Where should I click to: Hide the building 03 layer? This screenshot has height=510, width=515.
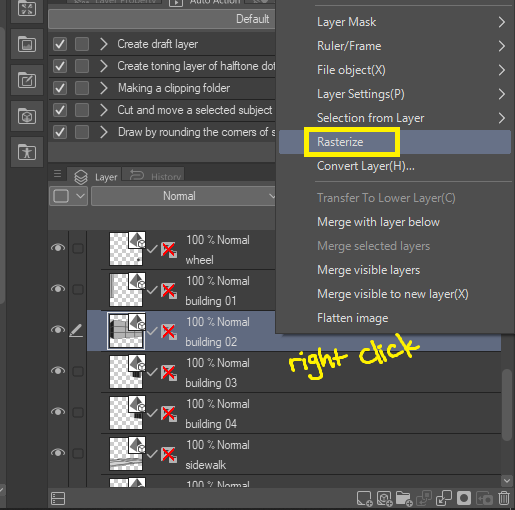(x=58, y=371)
